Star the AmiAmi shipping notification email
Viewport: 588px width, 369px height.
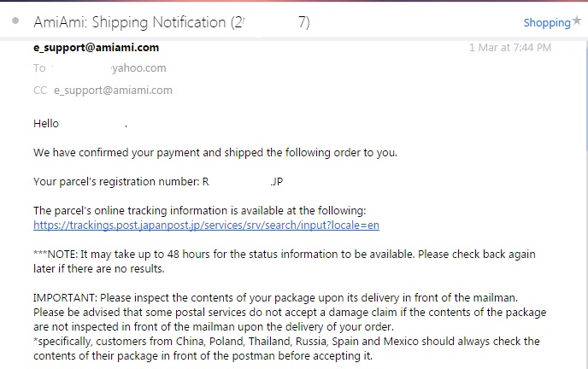[x=577, y=20]
